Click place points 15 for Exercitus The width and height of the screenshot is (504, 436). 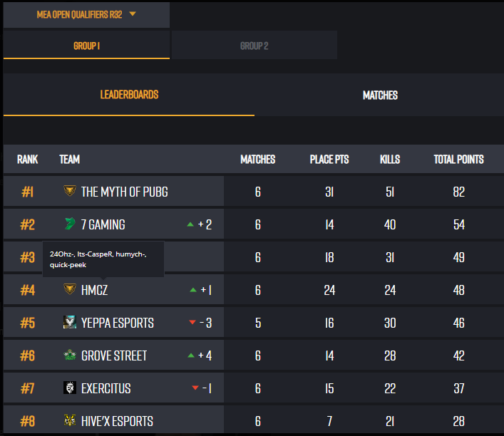(329, 389)
